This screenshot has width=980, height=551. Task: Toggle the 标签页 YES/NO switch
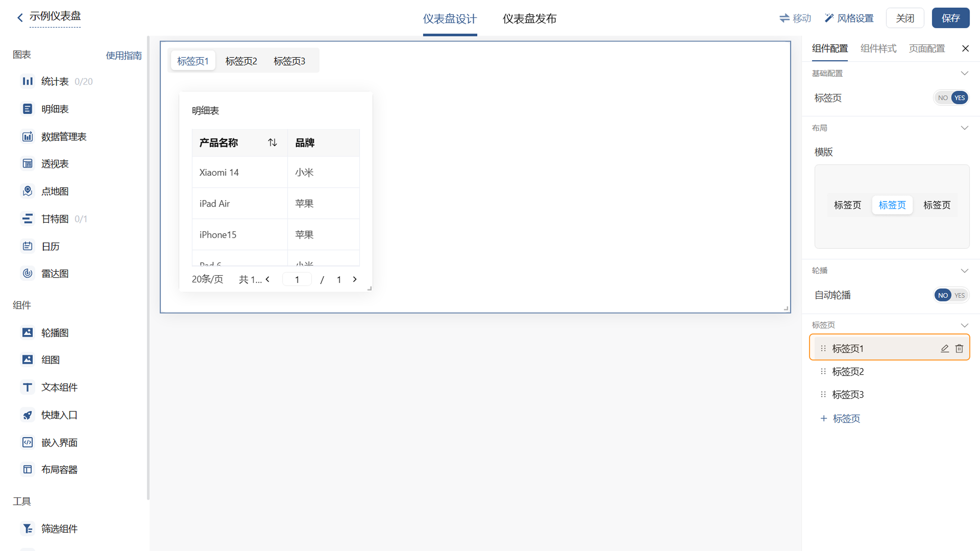951,98
